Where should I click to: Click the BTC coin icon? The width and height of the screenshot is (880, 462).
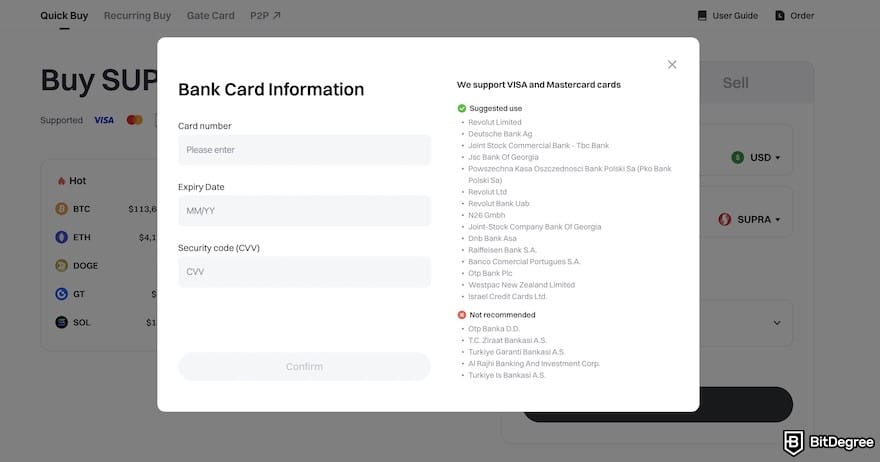click(61, 209)
